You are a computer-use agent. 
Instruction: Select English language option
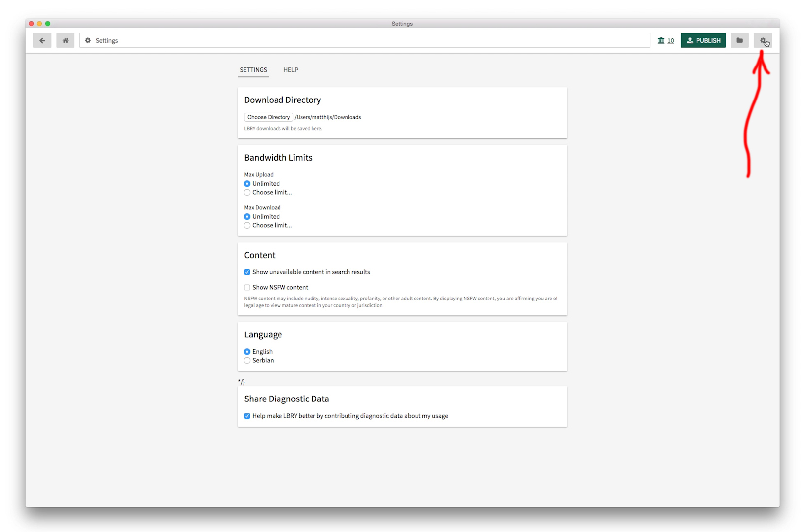point(247,352)
